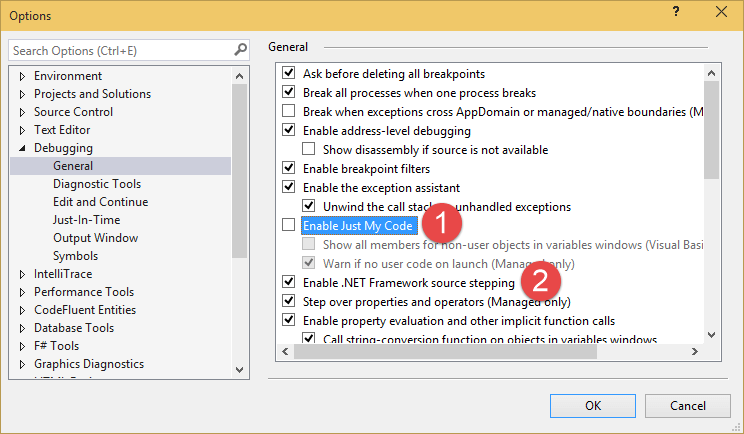The height and width of the screenshot is (434, 744).
Task: Select Diagnostic Tools under Debugging
Action: tap(97, 184)
